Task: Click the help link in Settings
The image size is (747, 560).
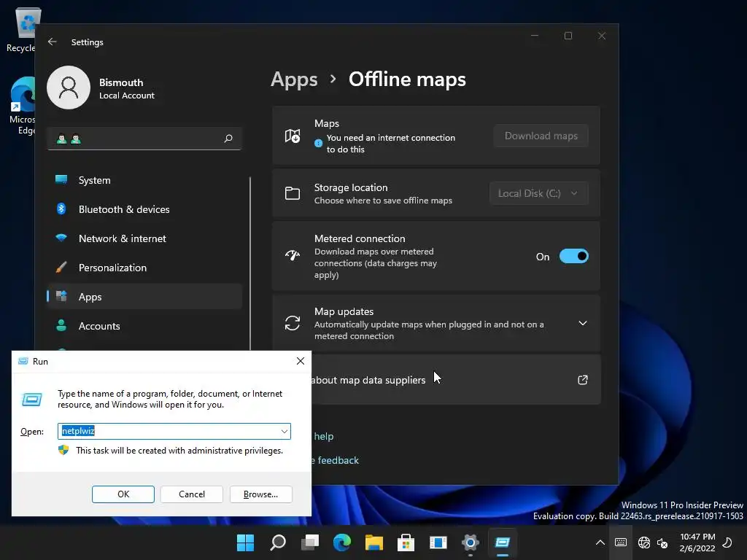Action: (x=323, y=436)
